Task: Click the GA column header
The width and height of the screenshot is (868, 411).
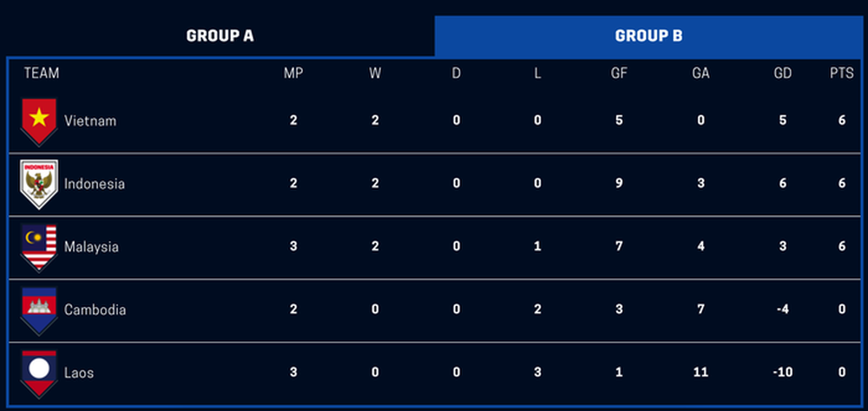Action: click(x=700, y=73)
